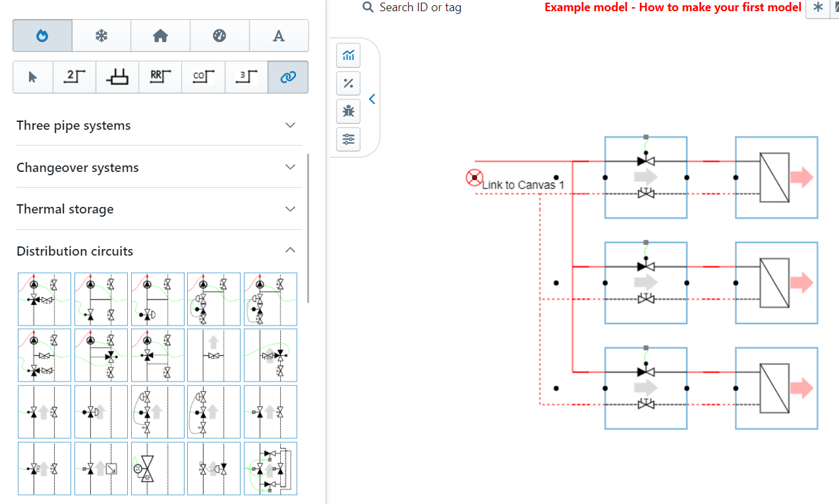Switch to the cooling snowflake tab
The height and width of the screenshot is (504, 839).
(101, 36)
